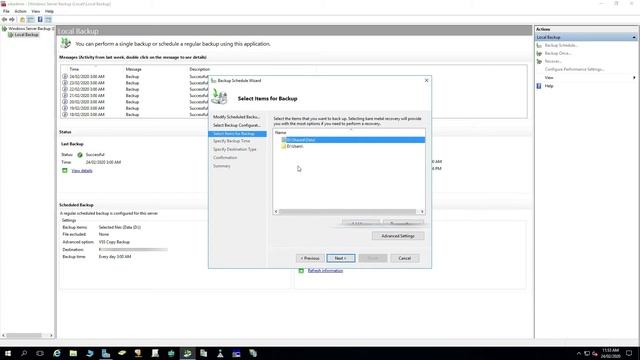
Task: Click Backup Schedule in Actions pane
Action: click(x=561, y=45)
